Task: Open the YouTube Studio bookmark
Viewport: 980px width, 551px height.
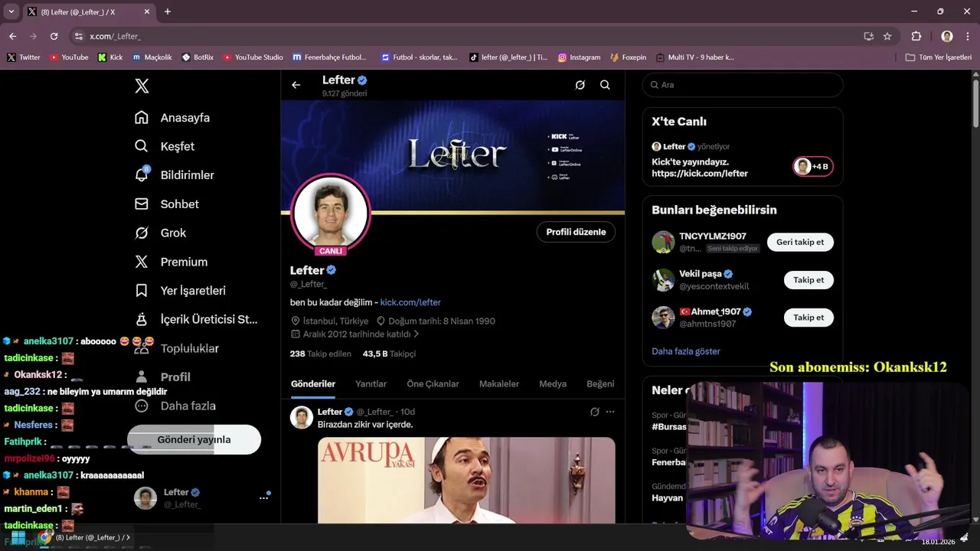Action: pos(253,57)
